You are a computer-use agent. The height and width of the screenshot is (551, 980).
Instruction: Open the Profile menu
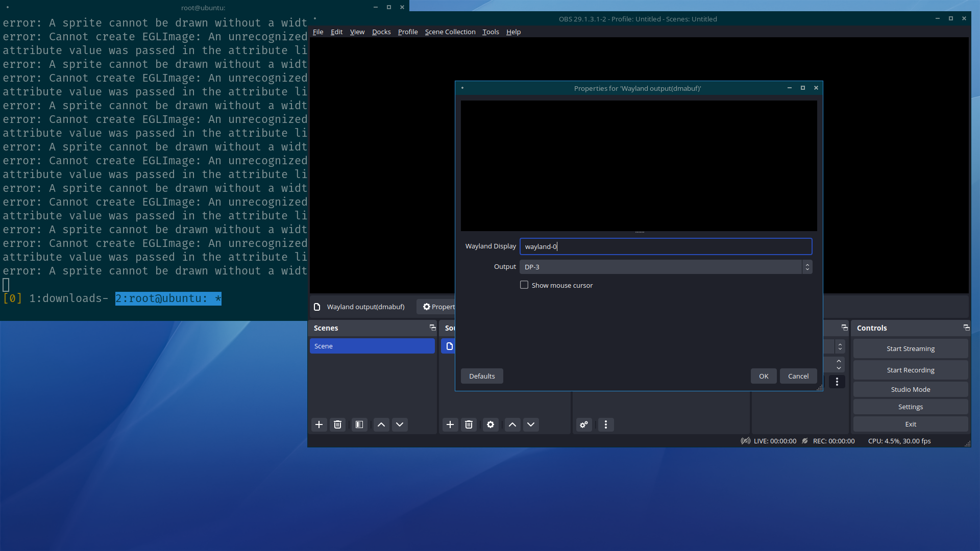(x=408, y=32)
